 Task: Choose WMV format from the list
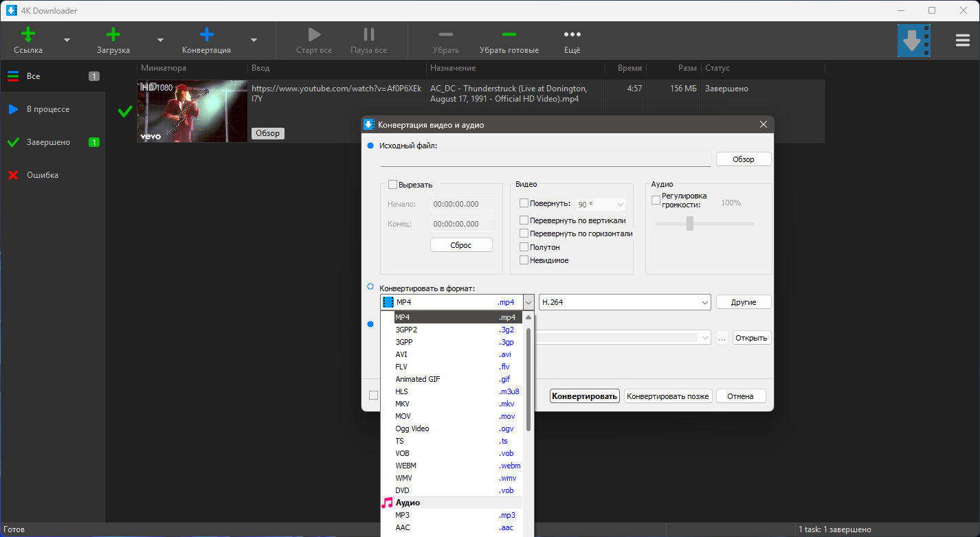pyautogui.click(x=452, y=478)
